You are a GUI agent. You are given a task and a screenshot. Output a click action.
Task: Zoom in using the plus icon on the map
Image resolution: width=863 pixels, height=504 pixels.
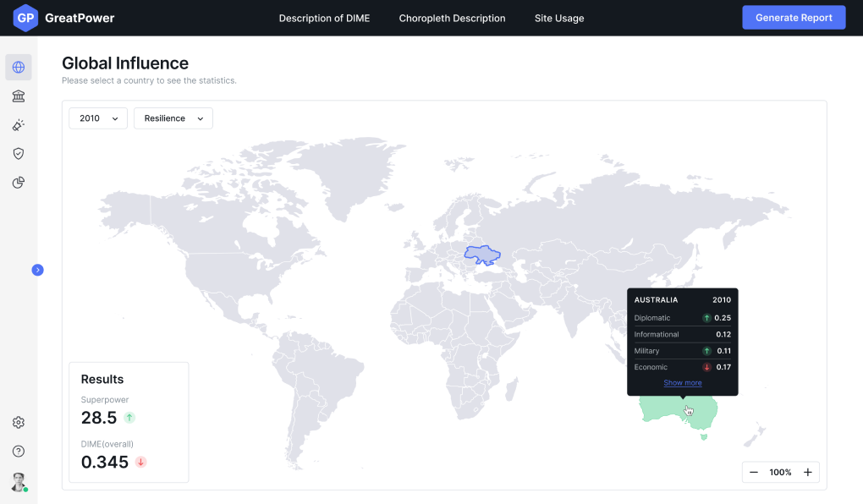807,472
